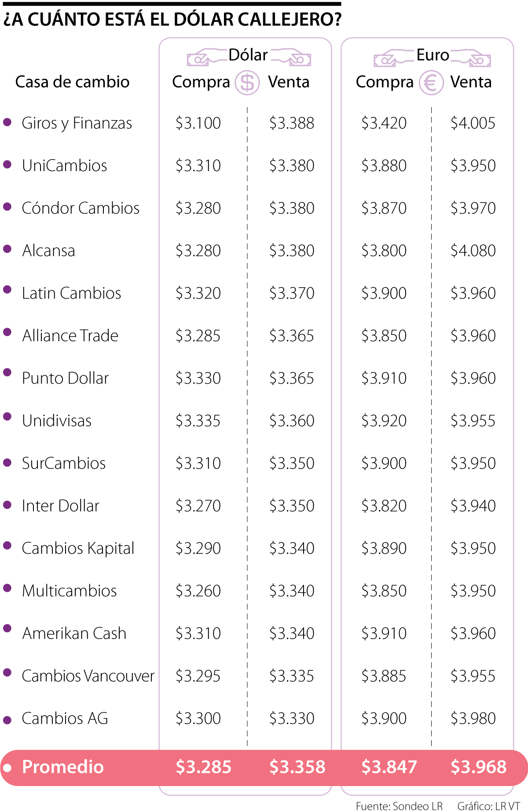Click the Cambios Vancouver row name
528x812 pixels.
click(88, 676)
